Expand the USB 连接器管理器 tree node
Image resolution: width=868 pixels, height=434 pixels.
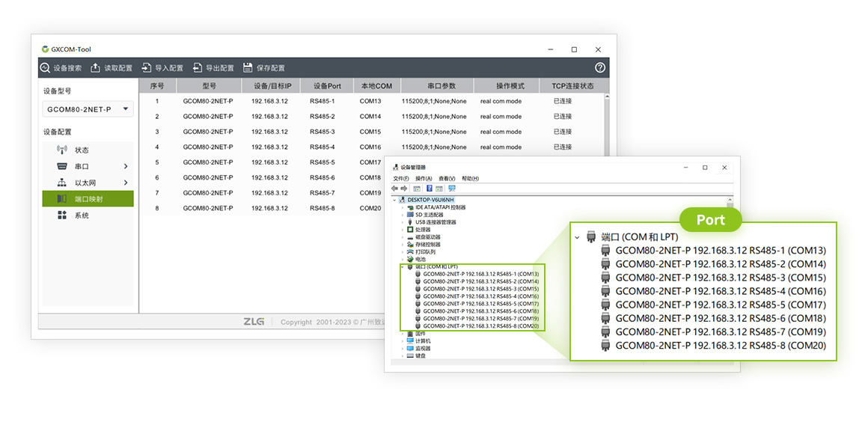pyautogui.click(x=403, y=222)
